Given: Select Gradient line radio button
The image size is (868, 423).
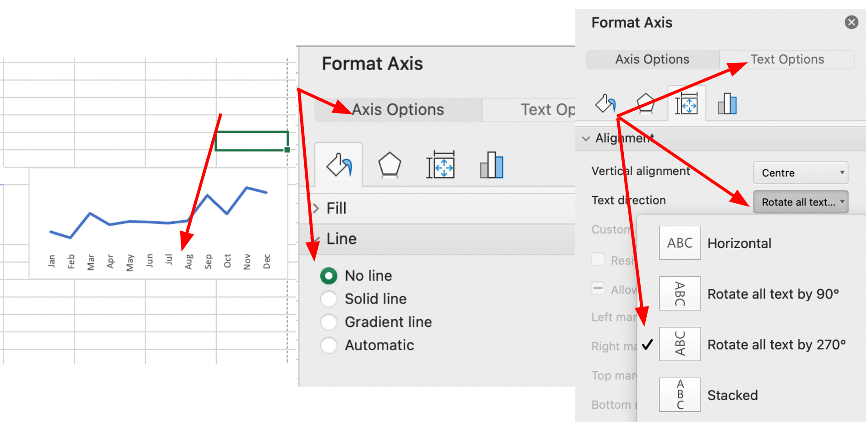Looking at the screenshot, I should pos(329,322).
